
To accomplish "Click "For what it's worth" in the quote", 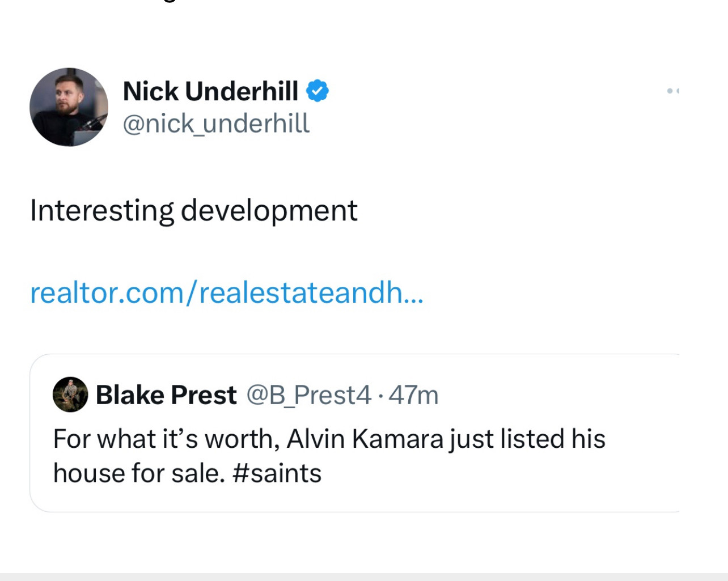I will pyautogui.click(x=163, y=439).
